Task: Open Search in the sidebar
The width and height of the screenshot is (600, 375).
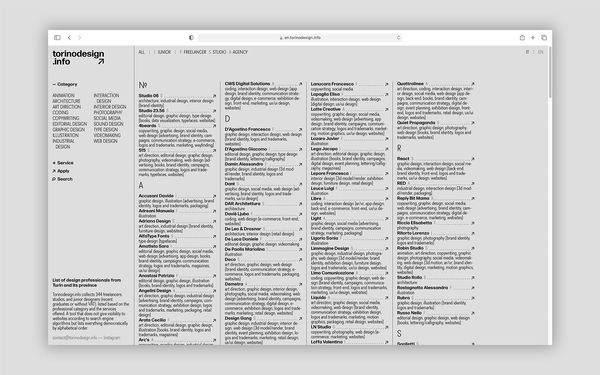Action: (x=62, y=179)
